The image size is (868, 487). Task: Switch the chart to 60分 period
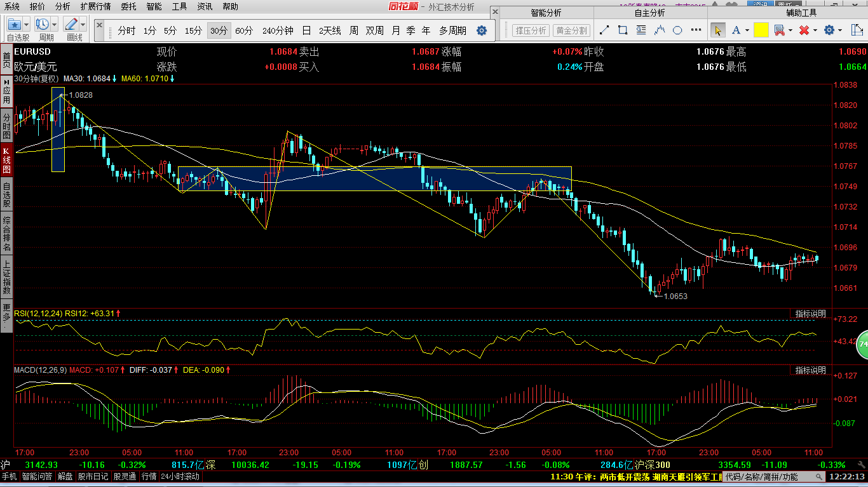[244, 30]
